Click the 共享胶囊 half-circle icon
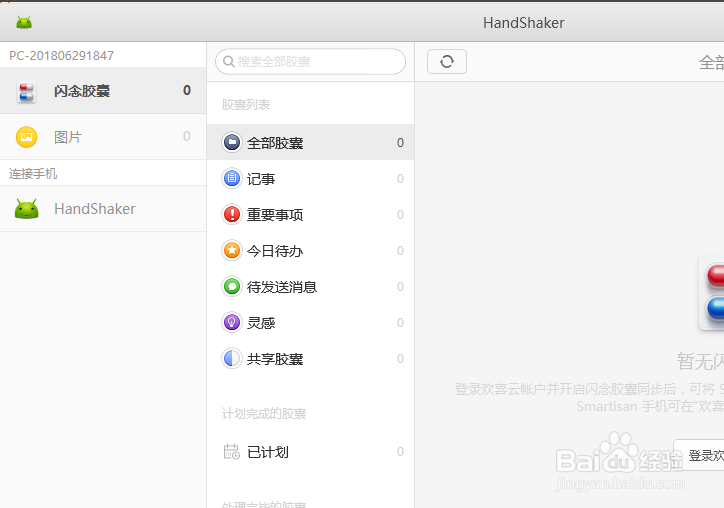 (x=232, y=358)
